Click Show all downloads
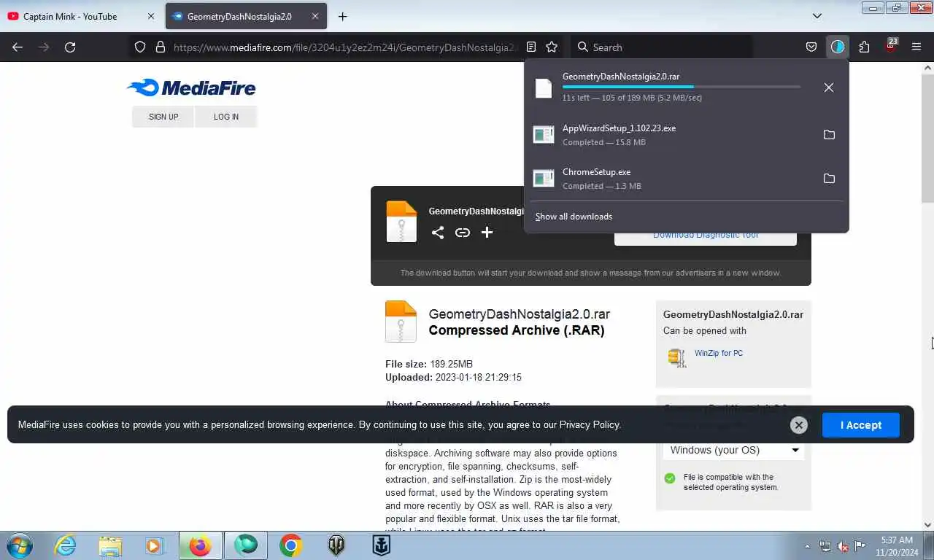 574,217
